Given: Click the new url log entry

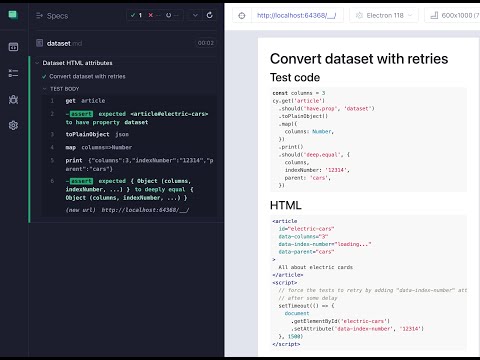Looking at the screenshot, I should [x=129, y=210].
